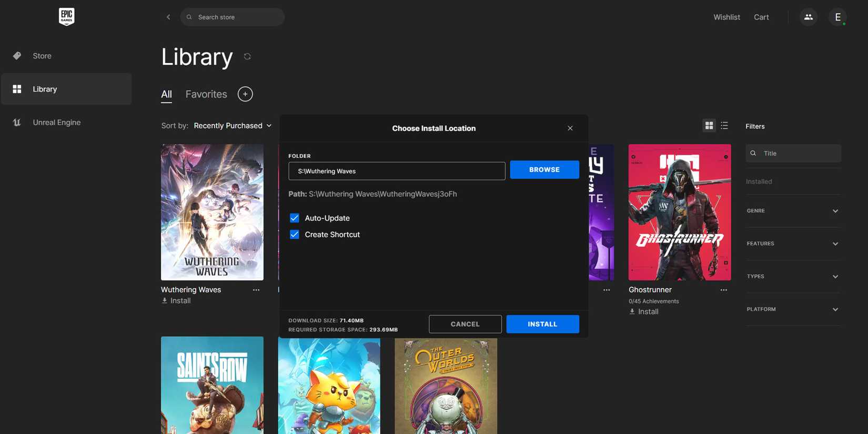Click Install under Ghostrunner
This screenshot has height=434, width=868.
coord(643,311)
